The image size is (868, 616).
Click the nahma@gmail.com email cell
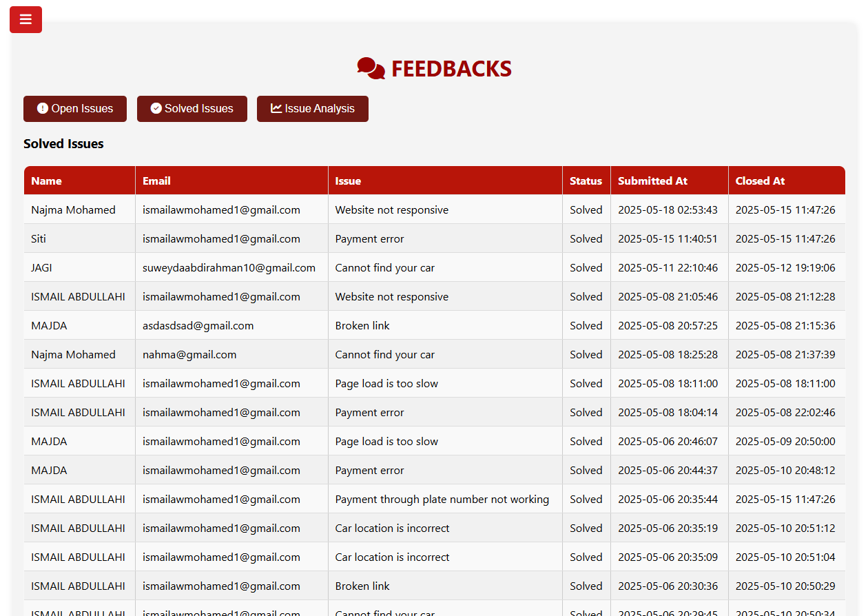[232, 354]
